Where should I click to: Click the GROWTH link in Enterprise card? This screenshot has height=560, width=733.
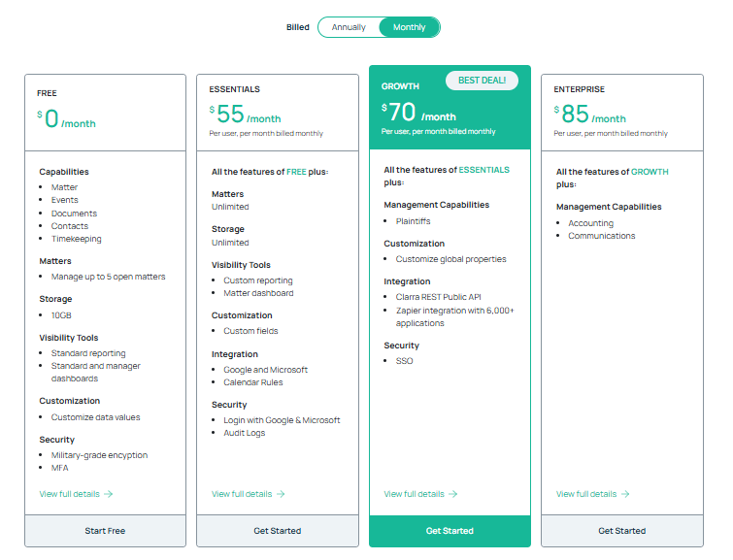tap(650, 172)
